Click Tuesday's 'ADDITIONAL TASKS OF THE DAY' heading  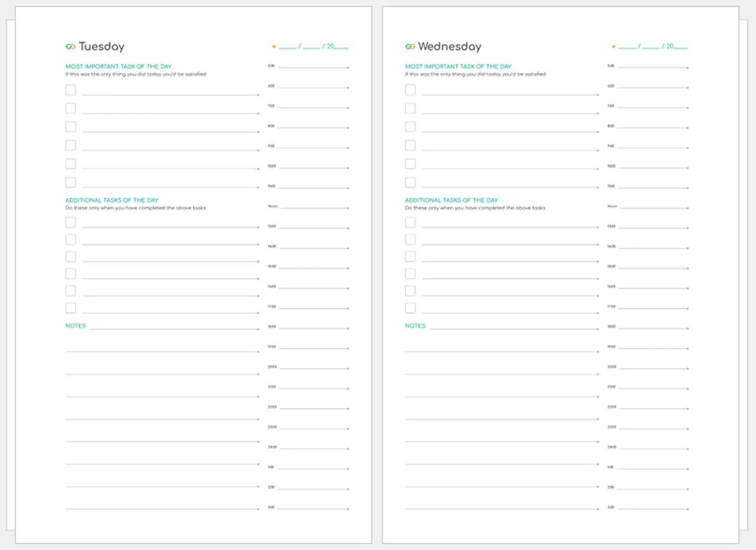tap(112, 200)
